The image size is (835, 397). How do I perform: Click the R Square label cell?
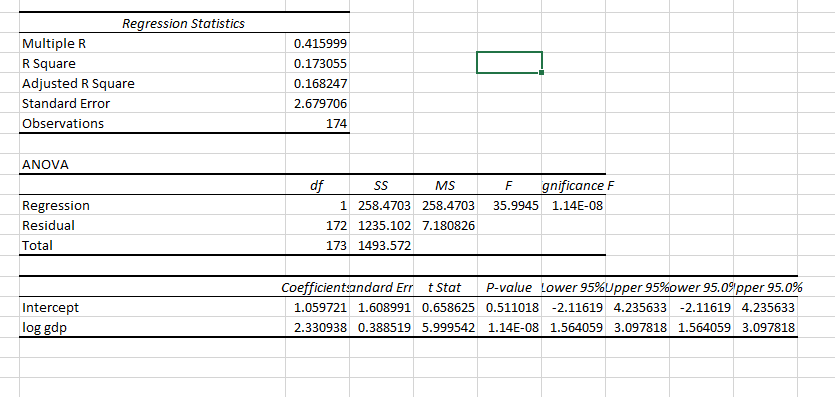click(x=152, y=63)
